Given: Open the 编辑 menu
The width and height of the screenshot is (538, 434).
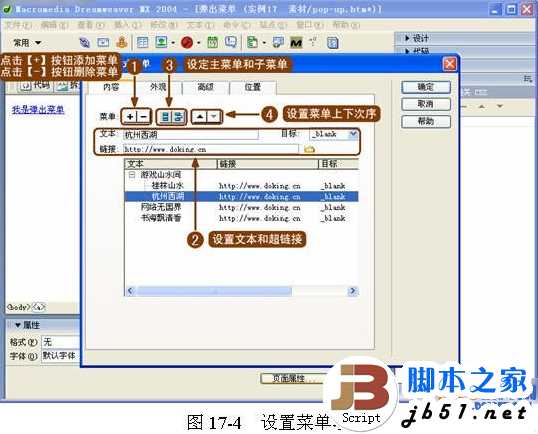Looking at the screenshot, I should [55, 25].
